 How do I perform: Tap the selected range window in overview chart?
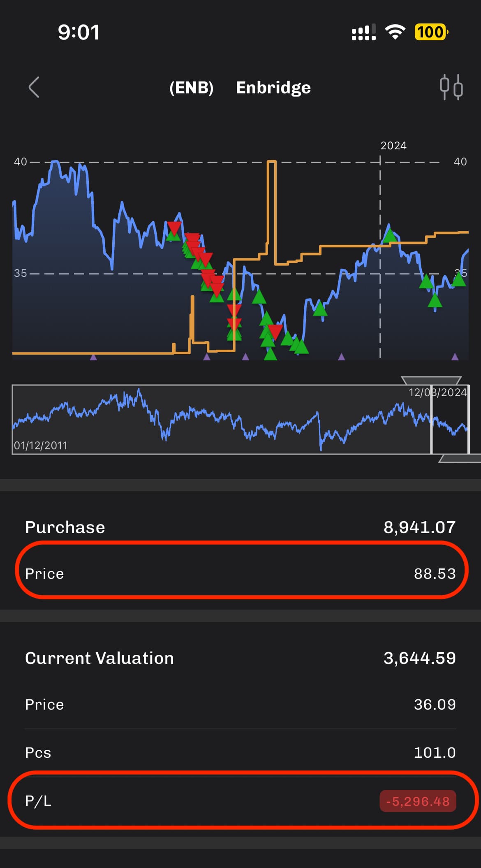[450, 420]
